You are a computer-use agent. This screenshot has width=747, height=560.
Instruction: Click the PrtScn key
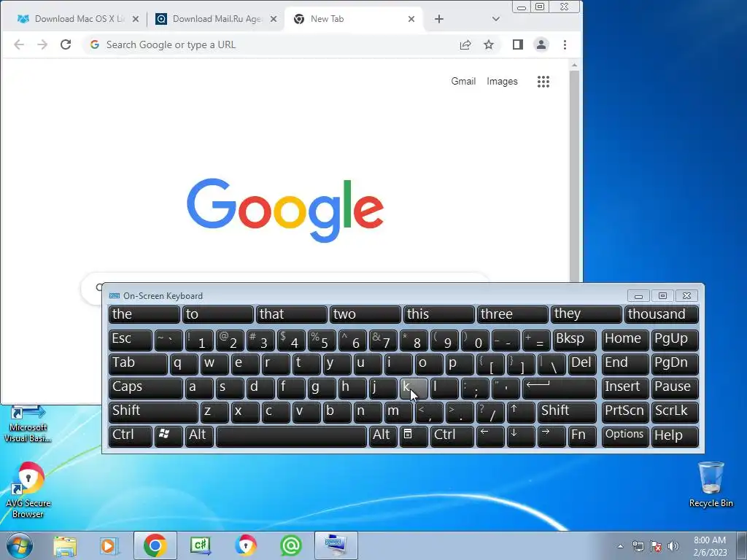(624, 411)
